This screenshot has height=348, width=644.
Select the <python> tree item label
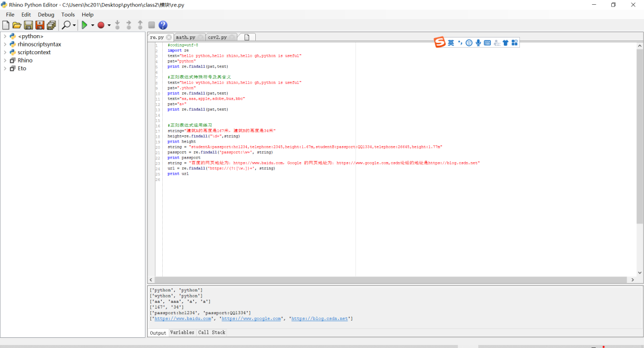[x=30, y=36]
